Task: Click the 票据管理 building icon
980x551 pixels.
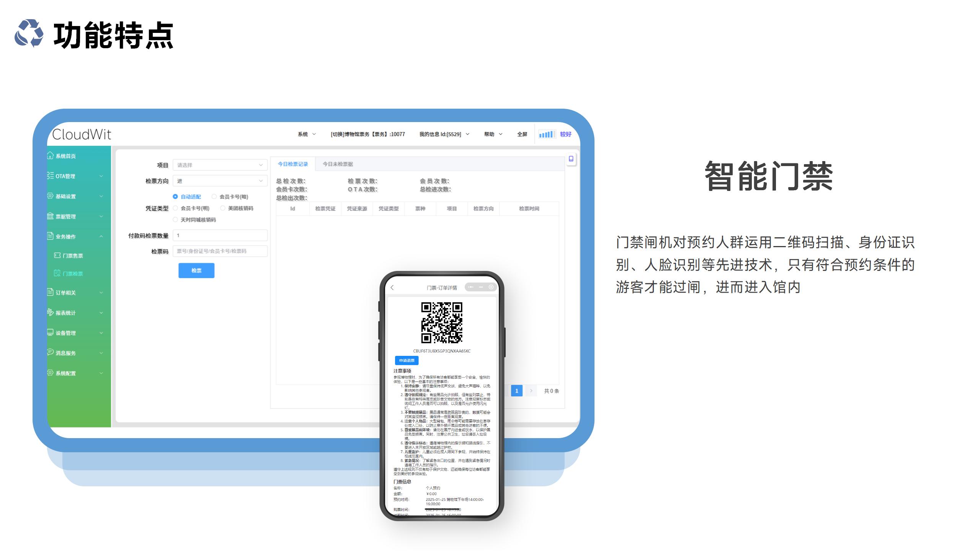Action: click(50, 216)
